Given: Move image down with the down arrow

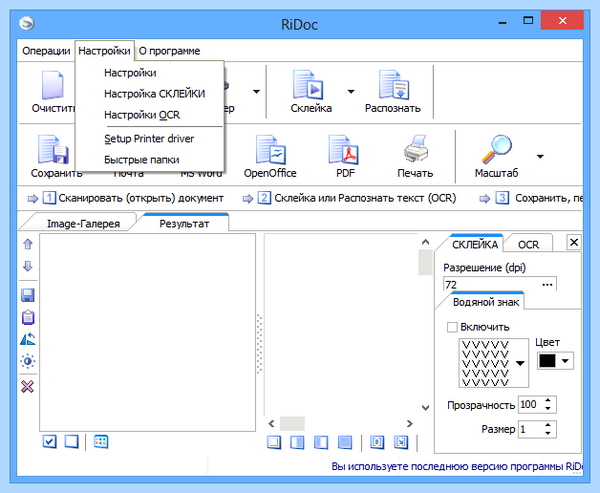Looking at the screenshot, I should point(28,266).
